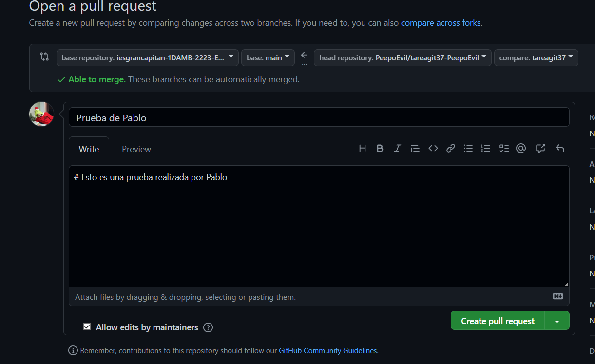The image size is (595, 364).
Task: Insert a numbered list in the description
Action: click(x=485, y=148)
